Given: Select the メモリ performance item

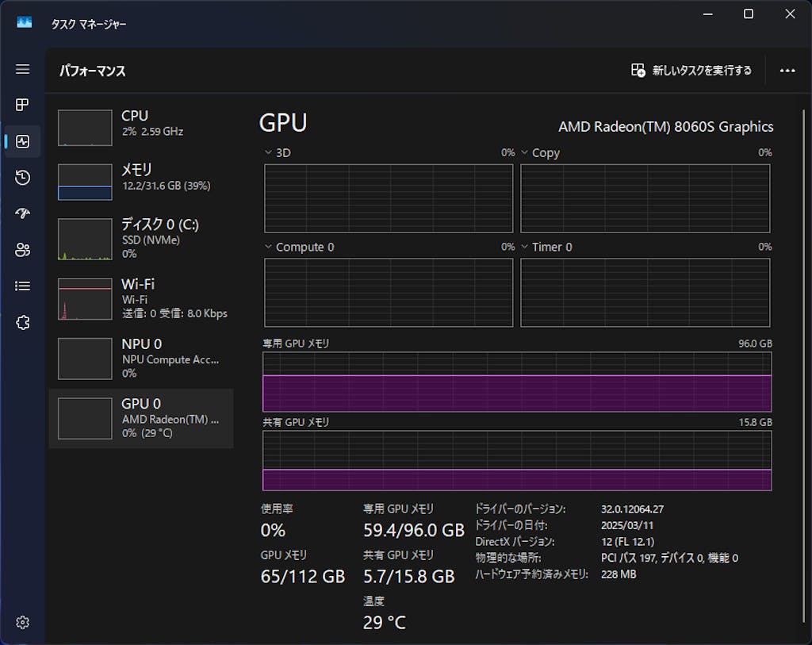Looking at the screenshot, I should pos(141,181).
